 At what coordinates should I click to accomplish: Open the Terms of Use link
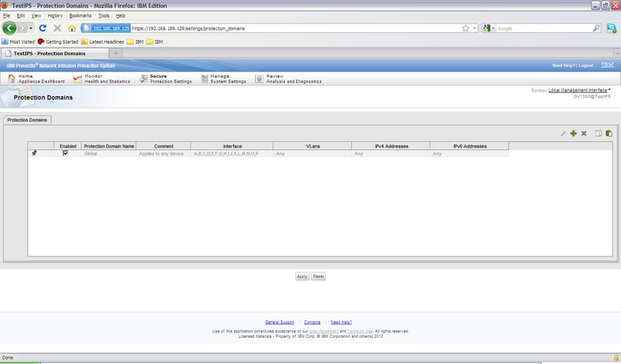(360, 331)
